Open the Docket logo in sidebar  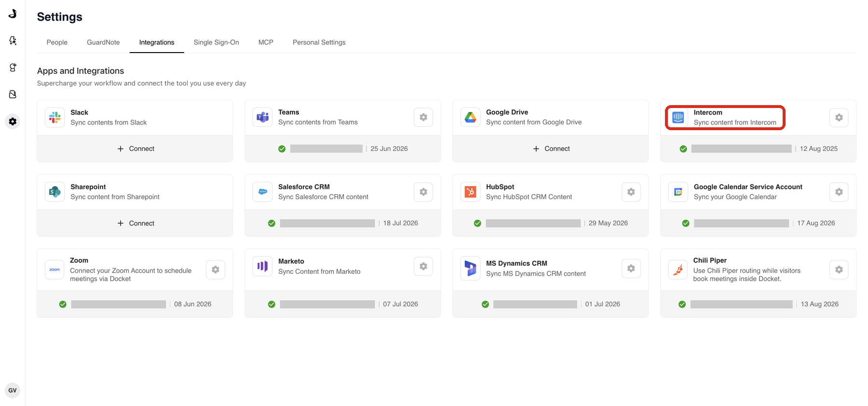(13, 14)
